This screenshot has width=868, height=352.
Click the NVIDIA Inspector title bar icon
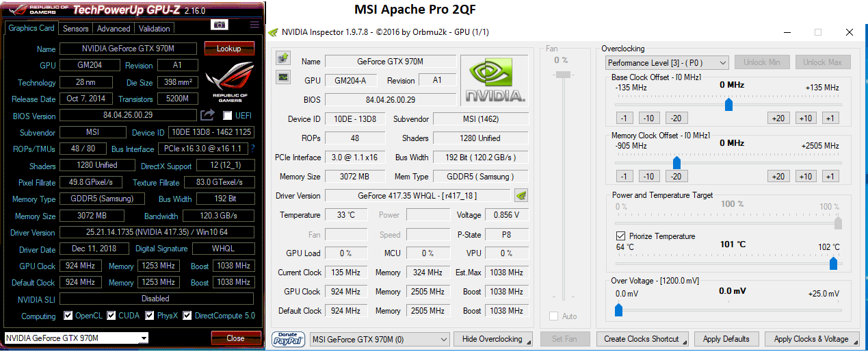[273, 32]
